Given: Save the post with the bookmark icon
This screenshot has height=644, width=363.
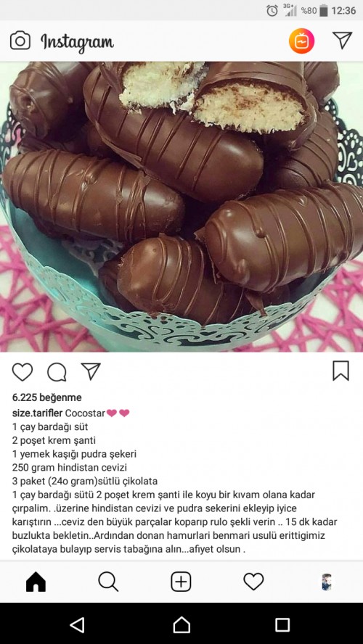Looking at the screenshot, I should (340, 371).
